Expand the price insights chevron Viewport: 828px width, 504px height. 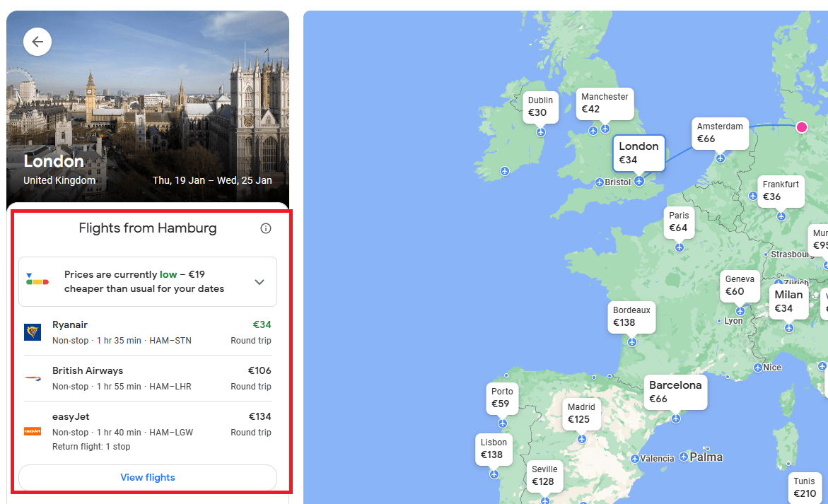260,282
